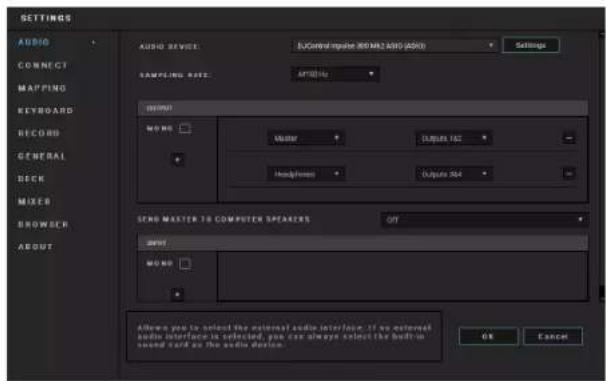Open the Mapping settings section

click(42, 88)
